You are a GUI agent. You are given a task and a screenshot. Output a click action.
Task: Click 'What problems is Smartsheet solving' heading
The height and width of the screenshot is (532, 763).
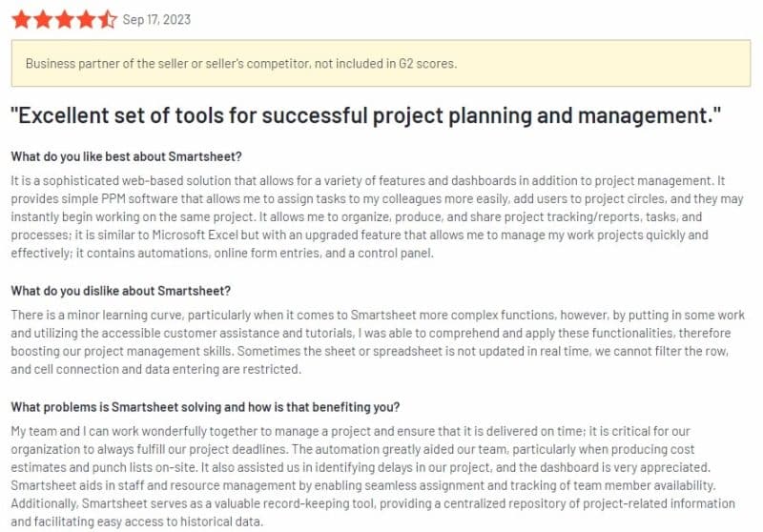(x=205, y=407)
